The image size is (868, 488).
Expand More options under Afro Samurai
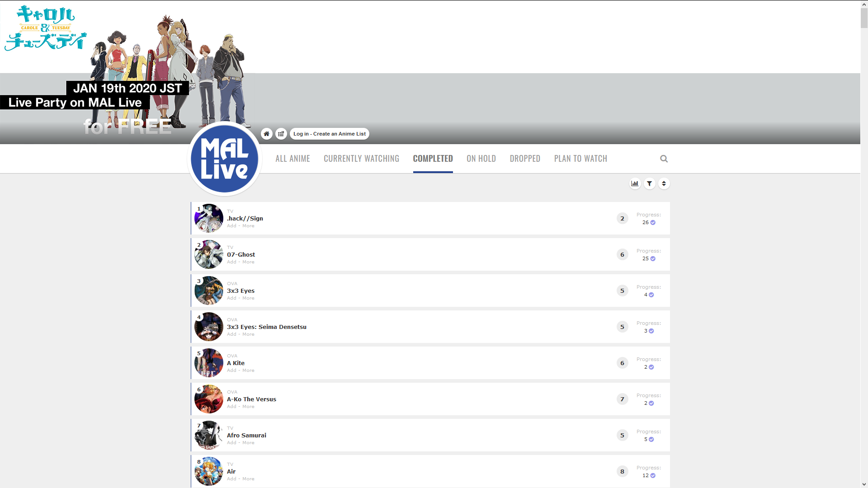[248, 443]
